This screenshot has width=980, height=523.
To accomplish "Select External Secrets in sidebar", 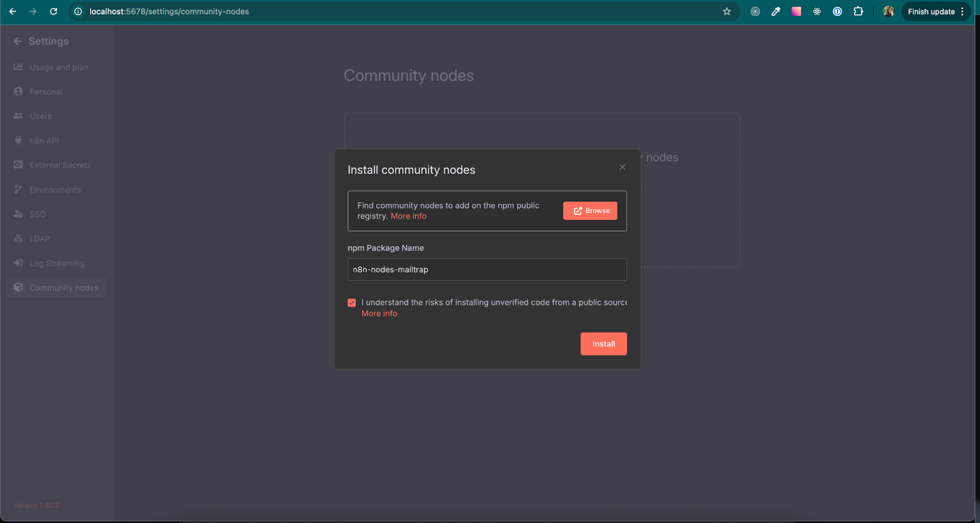I will [60, 165].
